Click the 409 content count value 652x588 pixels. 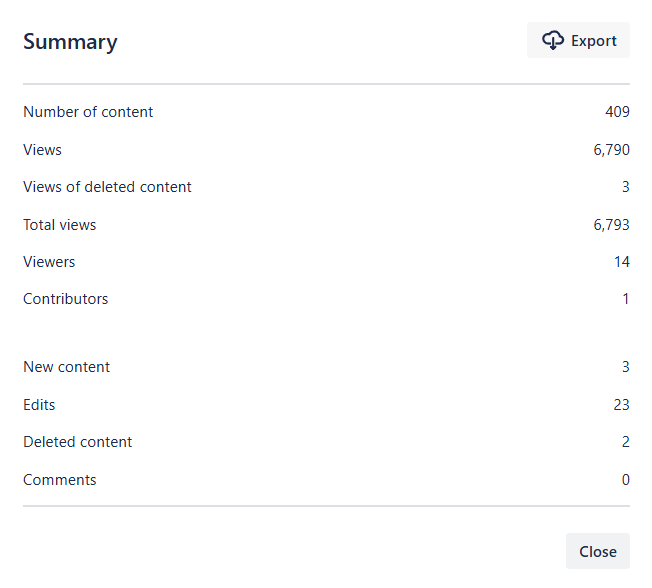pos(617,112)
